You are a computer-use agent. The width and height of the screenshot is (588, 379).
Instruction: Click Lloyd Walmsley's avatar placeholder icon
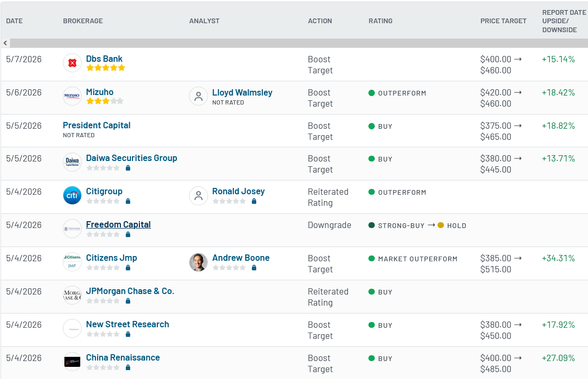(198, 97)
